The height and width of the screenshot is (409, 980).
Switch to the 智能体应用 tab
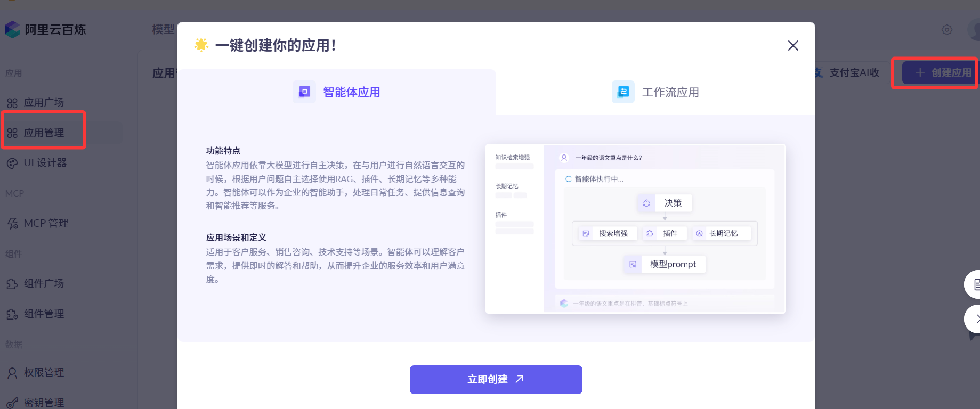tap(337, 92)
